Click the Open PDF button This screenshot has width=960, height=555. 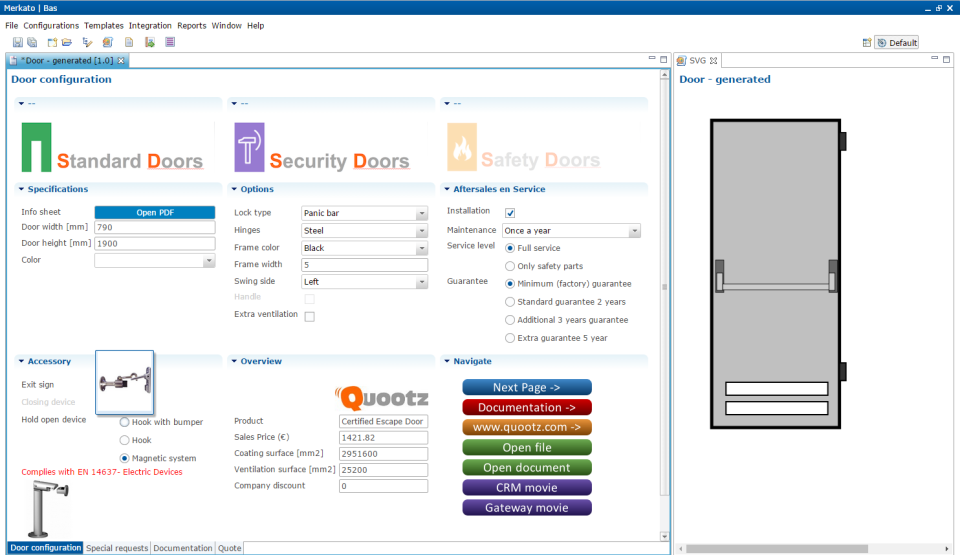[x=155, y=213]
